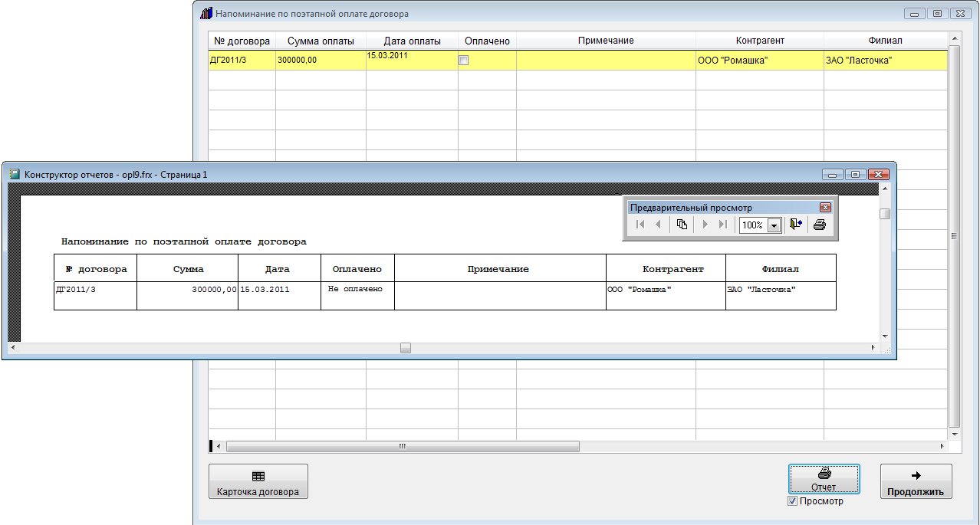Click the Go to Page icon

tap(682, 225)
